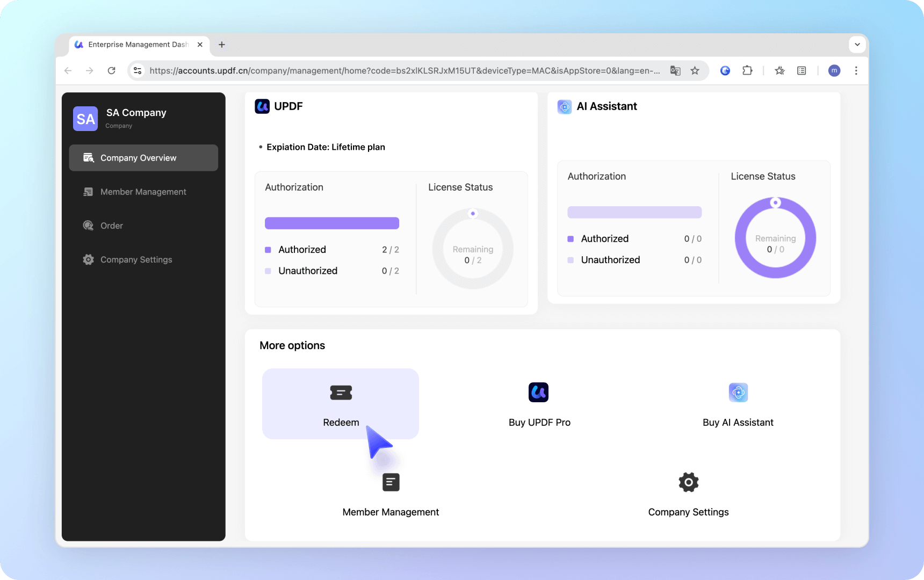Image resolution: width=924 pixels, height=580 pixels.
Task: Select the Enterprise Management Dashboard browser tab
Action: (x=139, y=45)
